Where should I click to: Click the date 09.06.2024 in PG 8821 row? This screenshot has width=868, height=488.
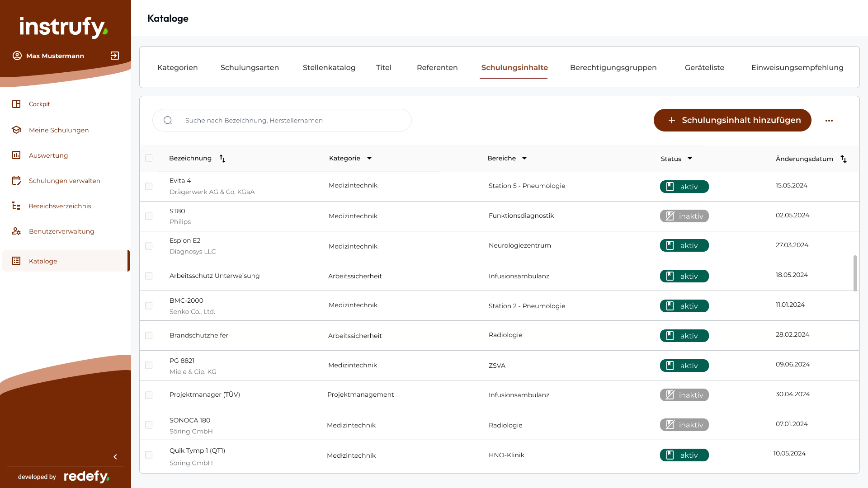pos(793,364)
